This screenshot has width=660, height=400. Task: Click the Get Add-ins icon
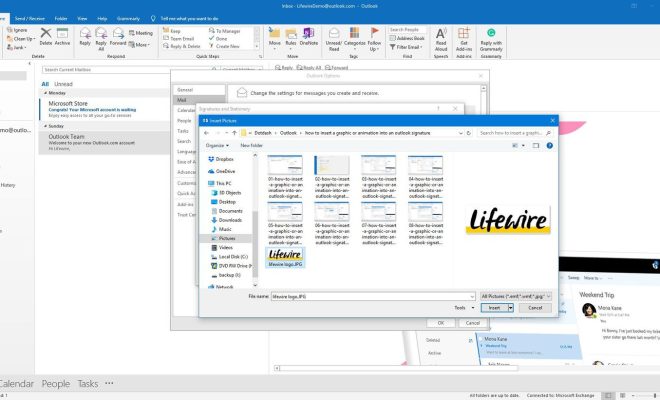click(x=463, y=33)
